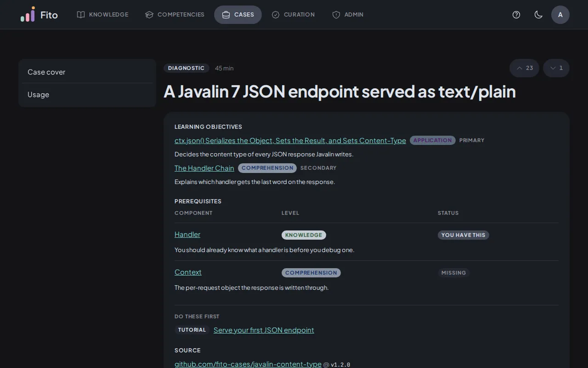
Task: Jump to Usage section
Action: click(x=87, y=94)
